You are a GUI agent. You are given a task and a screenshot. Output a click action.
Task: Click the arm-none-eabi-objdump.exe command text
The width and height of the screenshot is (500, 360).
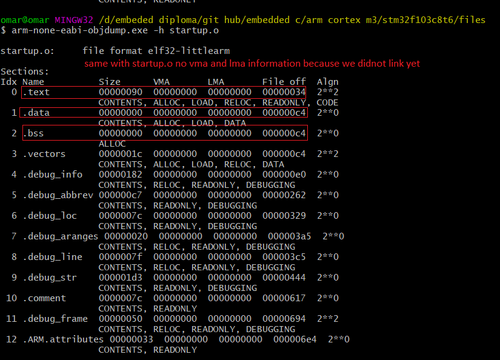80,31
